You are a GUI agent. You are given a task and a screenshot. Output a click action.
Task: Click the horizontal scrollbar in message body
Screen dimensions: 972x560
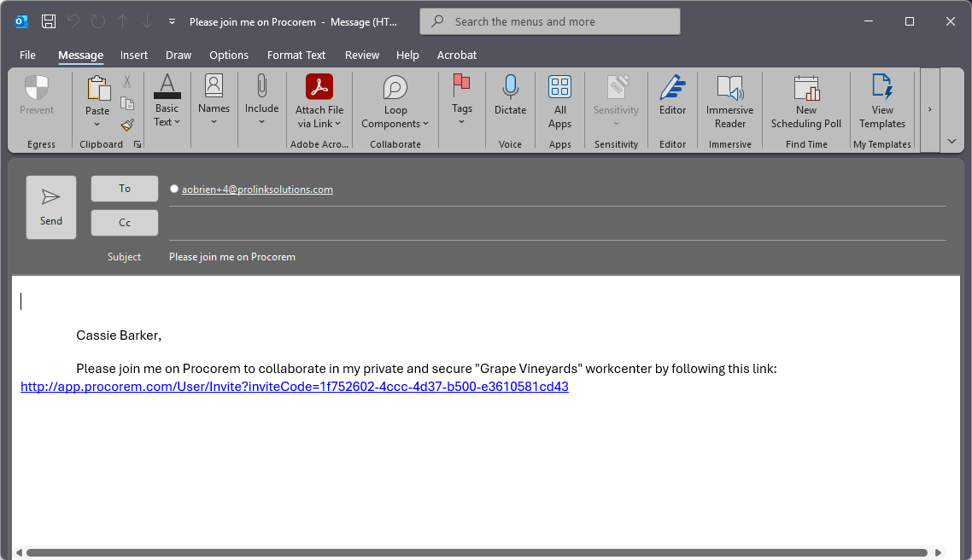click(x=477, y=552)
